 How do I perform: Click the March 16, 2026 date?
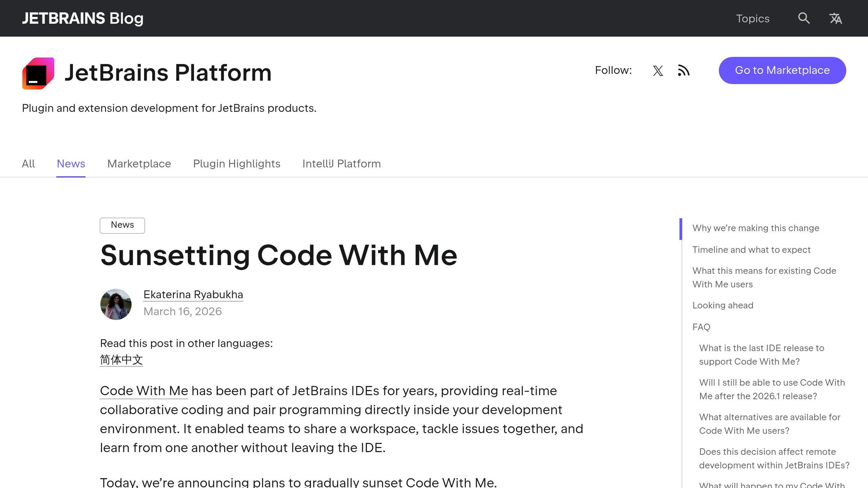pyautogui.click(x=183, y=312)
